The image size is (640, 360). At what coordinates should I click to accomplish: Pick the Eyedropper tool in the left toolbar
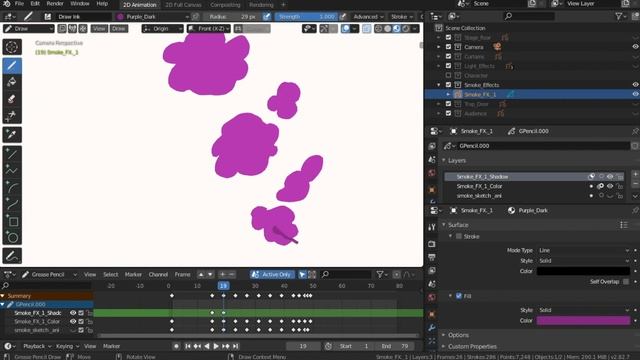click(x=12, y=134)
